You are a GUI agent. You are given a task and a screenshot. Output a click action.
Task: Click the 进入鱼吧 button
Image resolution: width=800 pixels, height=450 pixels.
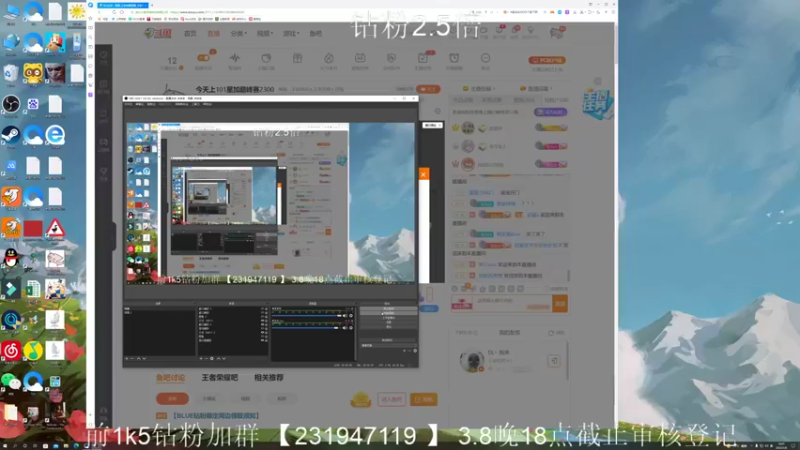[x=392, y=399]
